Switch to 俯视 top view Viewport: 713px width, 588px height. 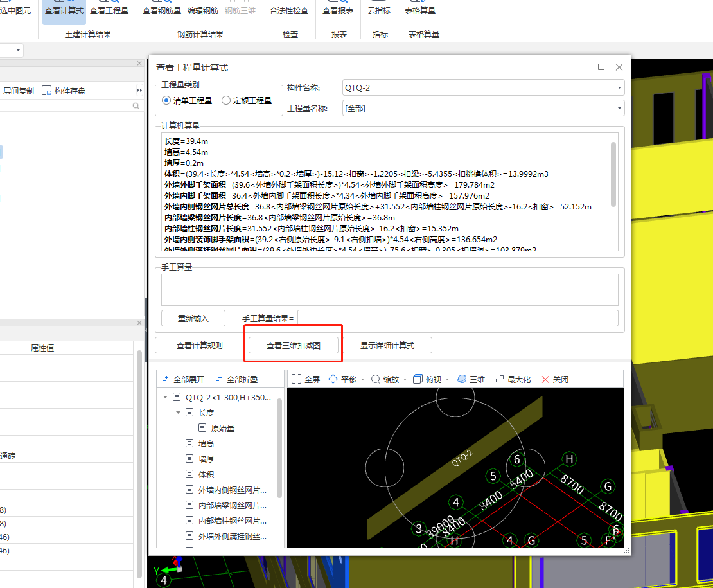(x=427, y=379)
